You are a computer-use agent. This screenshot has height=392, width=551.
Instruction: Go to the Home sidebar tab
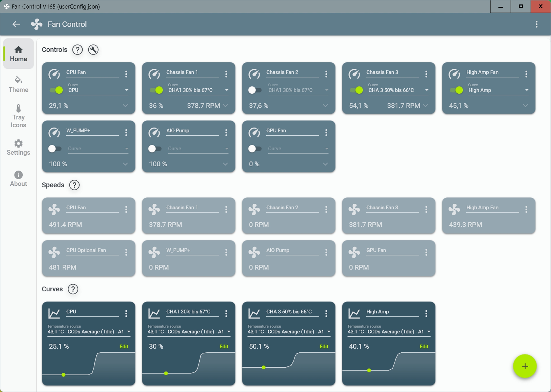[18, 54]
